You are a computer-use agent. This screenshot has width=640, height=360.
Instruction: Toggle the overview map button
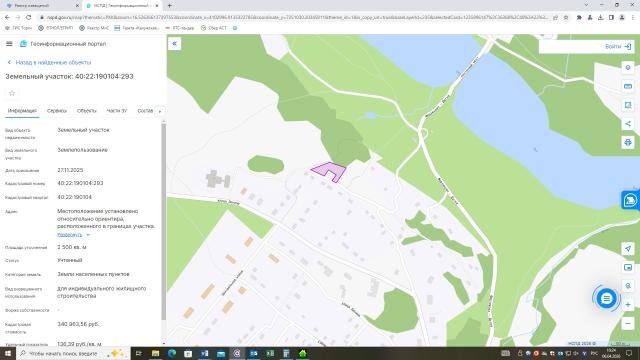pos(628,267)
